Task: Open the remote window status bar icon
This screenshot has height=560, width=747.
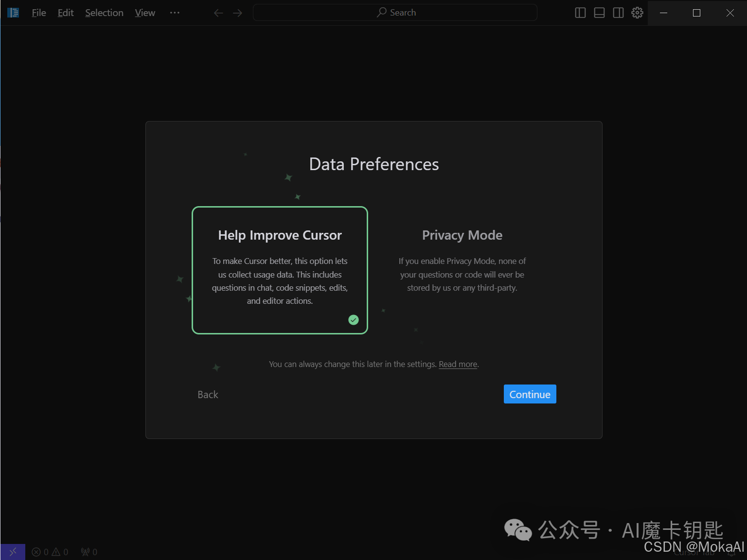Action: pos(13,552)
